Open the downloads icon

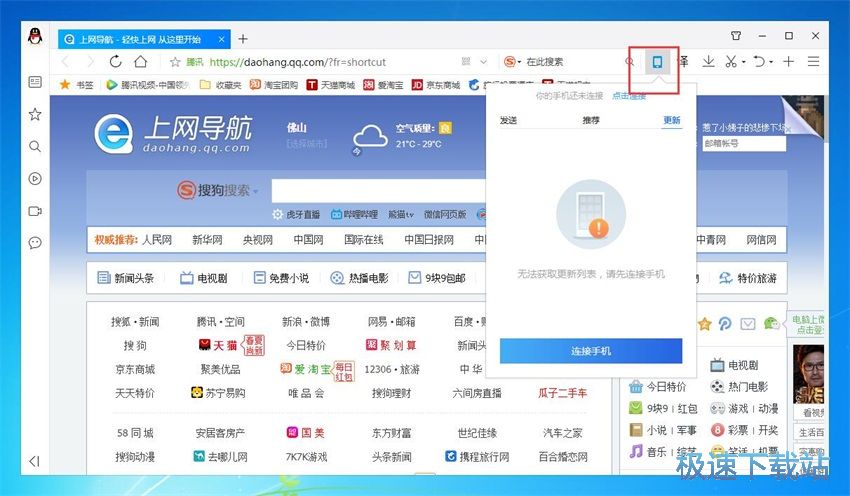[x=708, y=61]
